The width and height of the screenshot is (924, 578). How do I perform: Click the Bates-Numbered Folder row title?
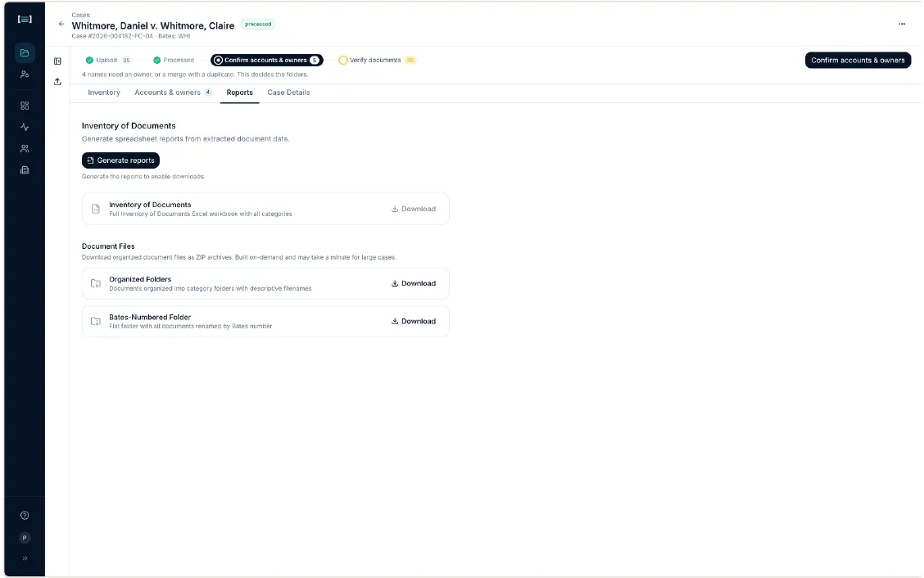[150, 317]
